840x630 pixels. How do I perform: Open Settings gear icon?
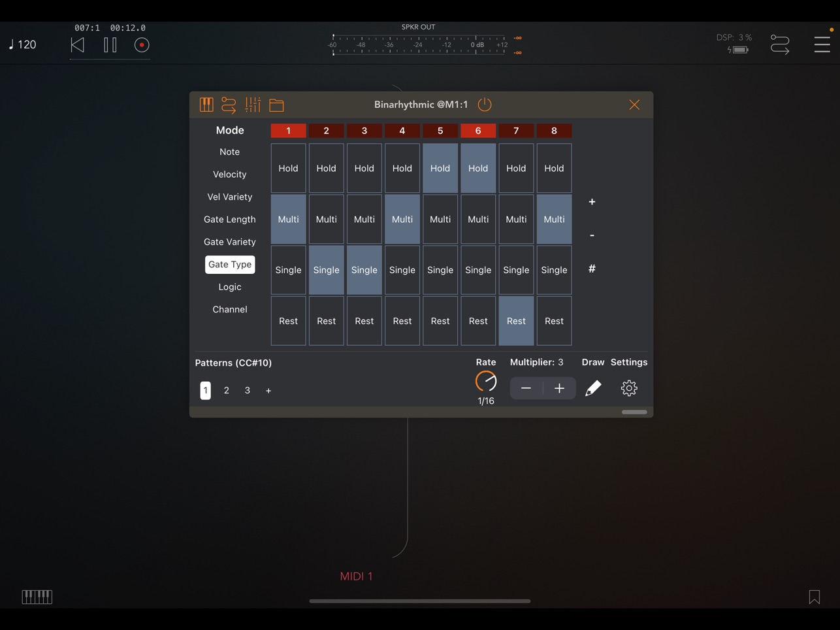[629, 388]
